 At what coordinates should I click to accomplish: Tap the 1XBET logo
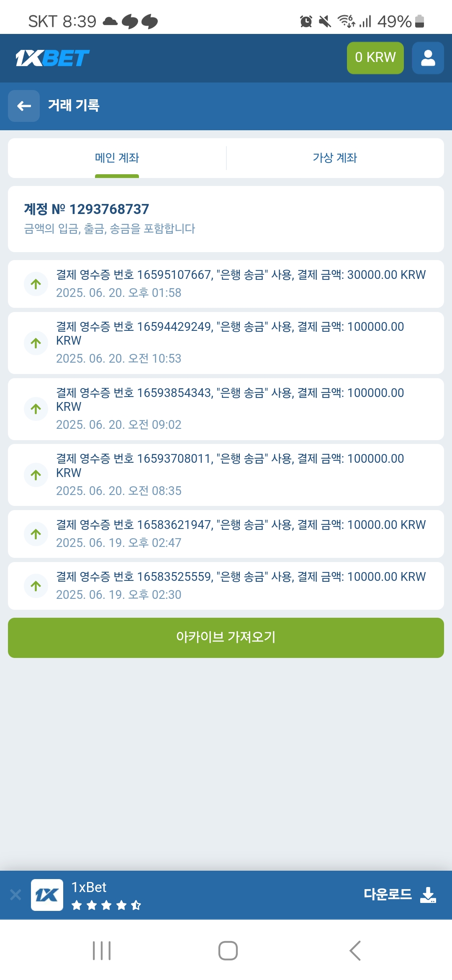tap(52, 58)
